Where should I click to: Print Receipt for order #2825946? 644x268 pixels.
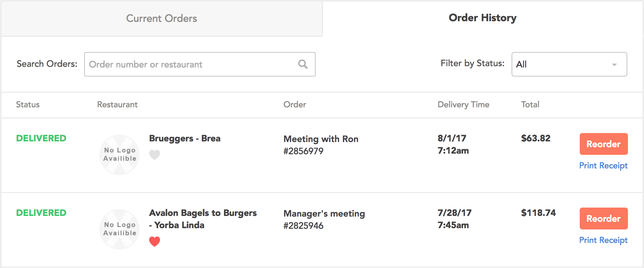click(603, 240)
